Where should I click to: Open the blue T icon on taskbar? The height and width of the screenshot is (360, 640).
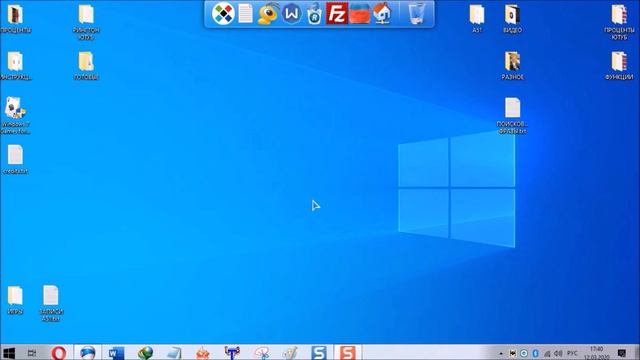[232, 353]
